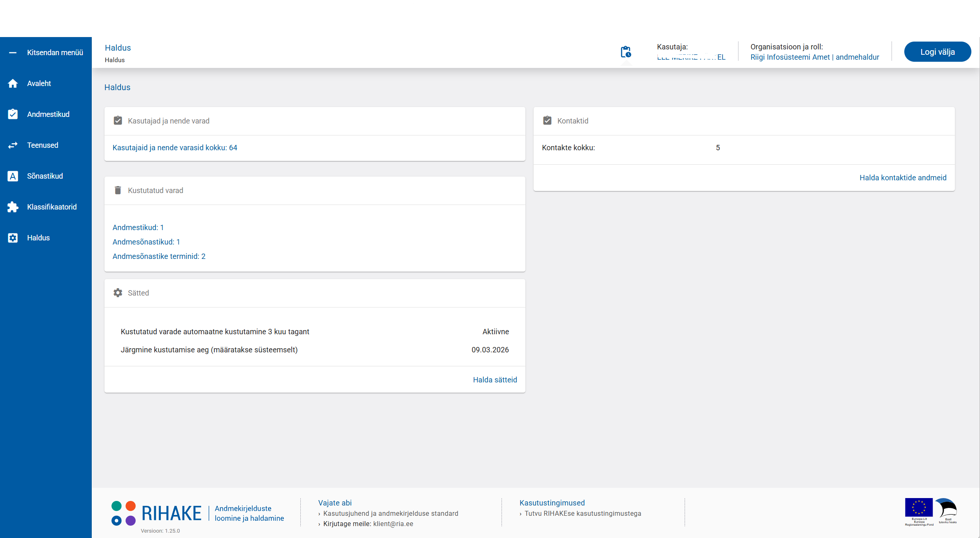This screenshot has height=538, width=980.
Task: Click the Sätted gear icon
Action: [x=118, y=293]
